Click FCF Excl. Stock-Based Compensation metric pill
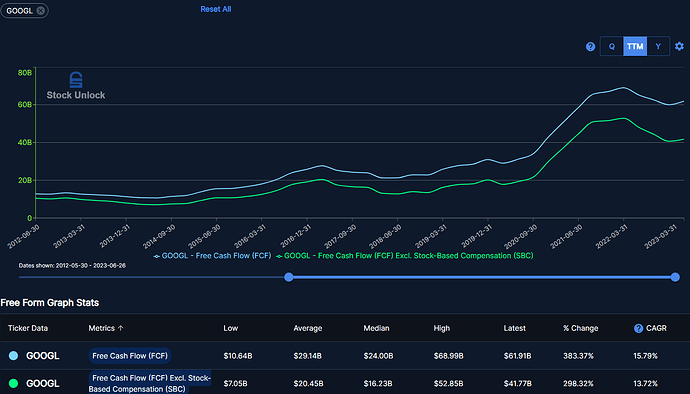Image resolution: width=690 pixels, height=394 pixels. pos(150,383)
